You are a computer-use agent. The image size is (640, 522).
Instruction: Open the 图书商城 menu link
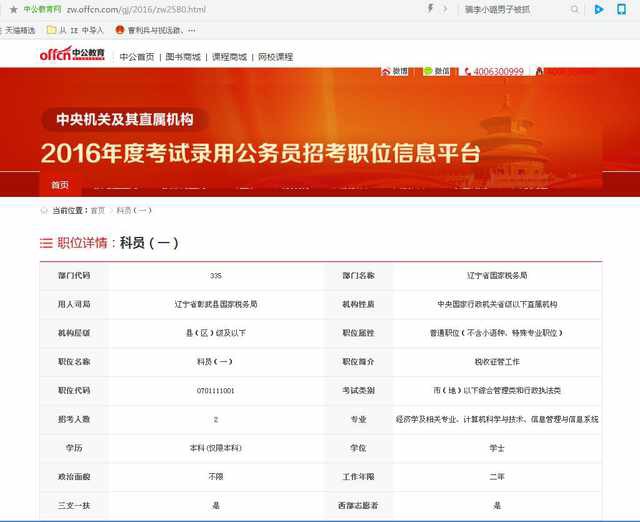183,57
